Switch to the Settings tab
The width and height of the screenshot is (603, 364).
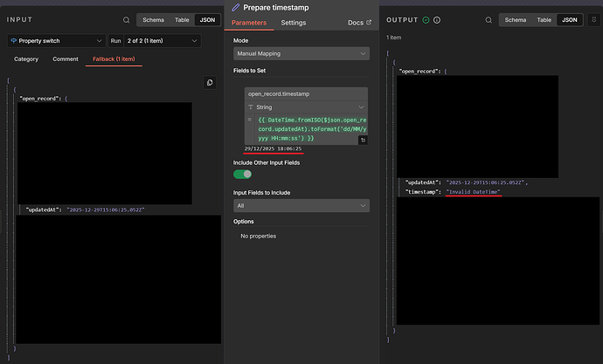(294, 22)
